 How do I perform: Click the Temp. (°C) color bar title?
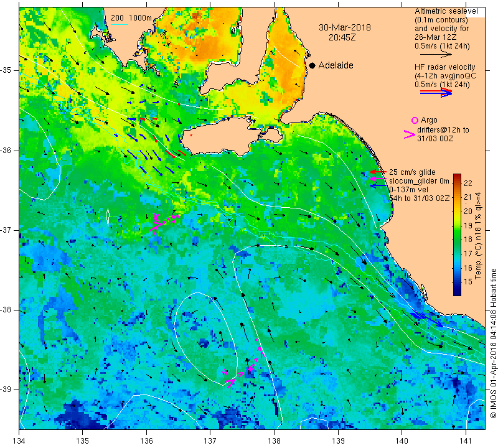[478, 236]
